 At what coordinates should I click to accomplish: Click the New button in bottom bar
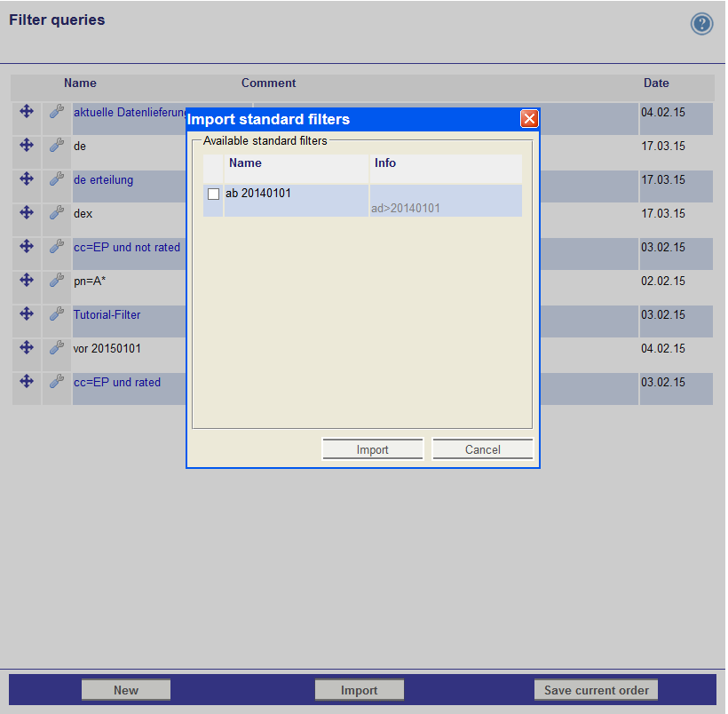(x=126, y=690)
